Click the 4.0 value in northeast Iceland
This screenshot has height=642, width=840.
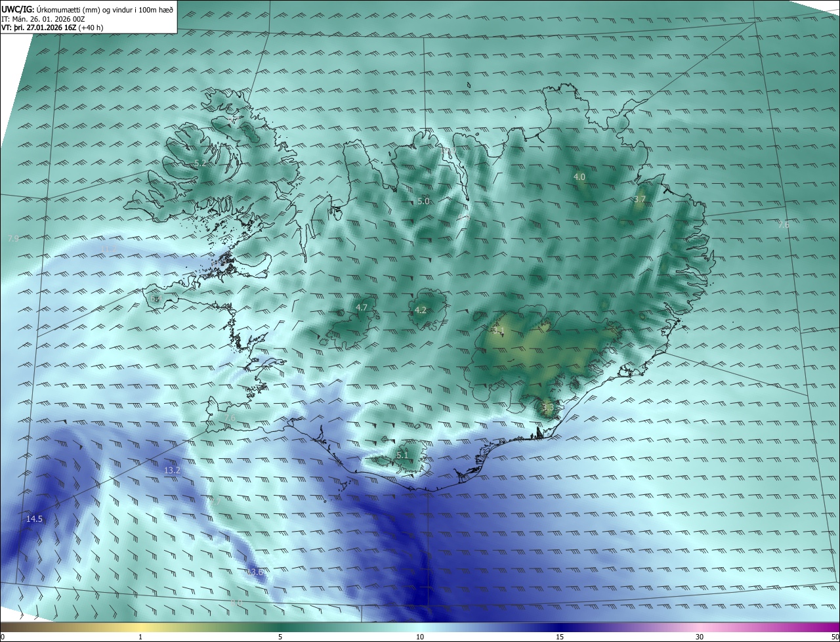click(x=579, y=177)
